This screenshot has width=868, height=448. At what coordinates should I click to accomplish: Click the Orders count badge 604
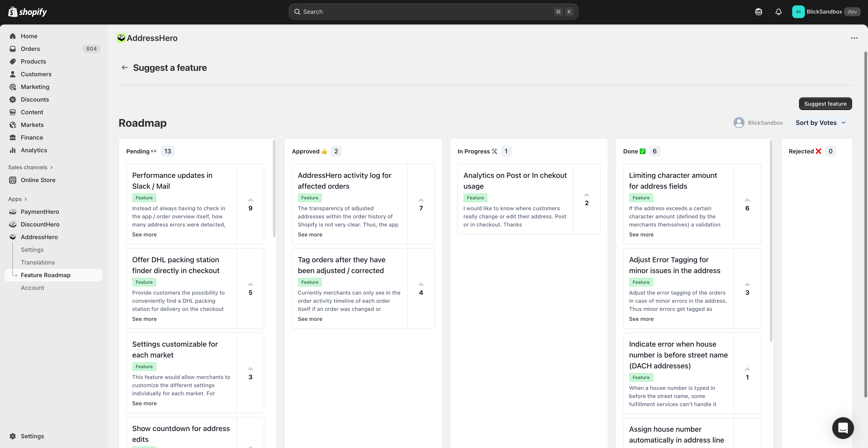tap(91, 49)
